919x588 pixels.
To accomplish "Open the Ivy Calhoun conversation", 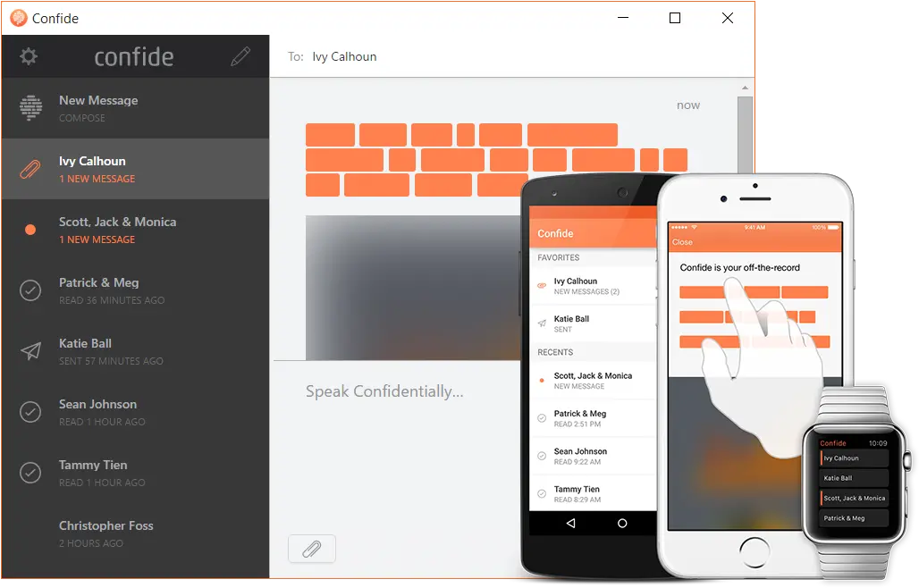I will tap(134, 169).
